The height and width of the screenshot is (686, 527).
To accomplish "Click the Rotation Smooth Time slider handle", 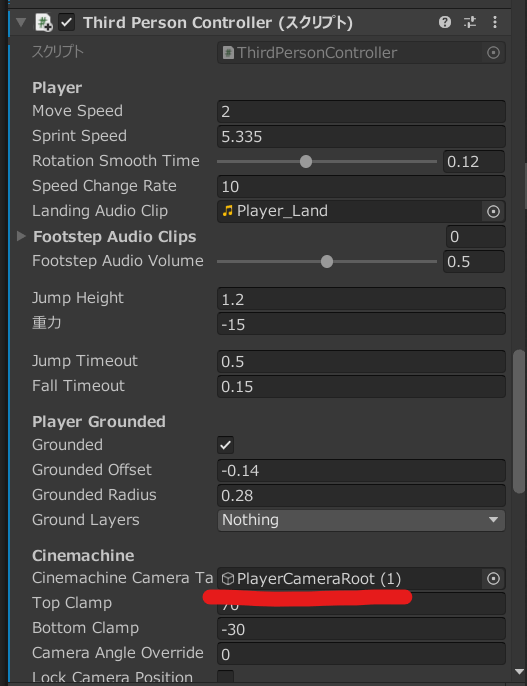I will pos(306,161).
